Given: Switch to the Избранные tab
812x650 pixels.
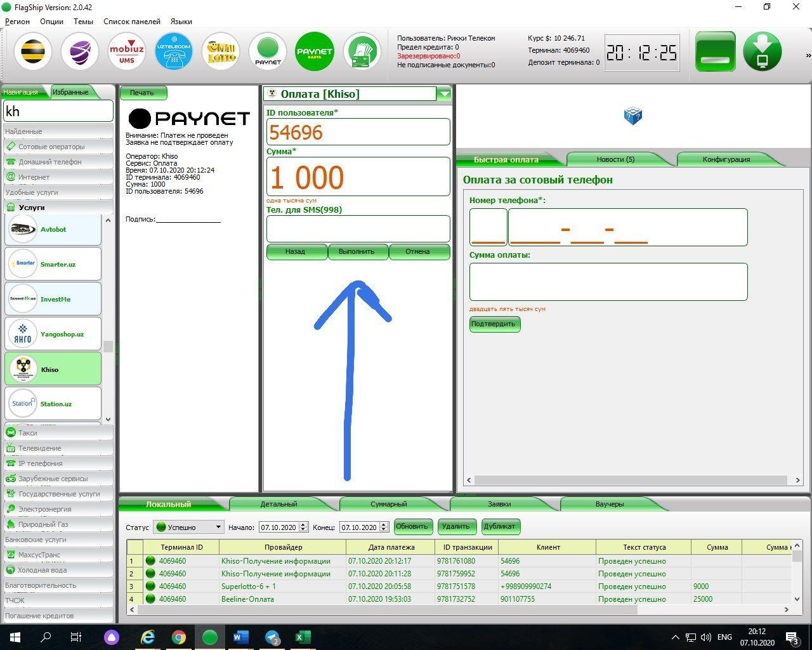Looking at the screenshot, I should click(71, 92).
